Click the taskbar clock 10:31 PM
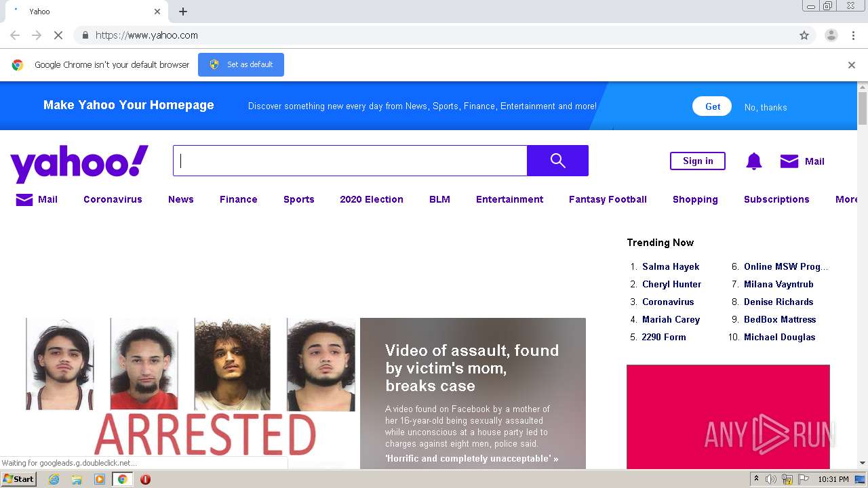The height and width of the screenshot is (488, 868). pyautogui.click(x=833, y=479)
